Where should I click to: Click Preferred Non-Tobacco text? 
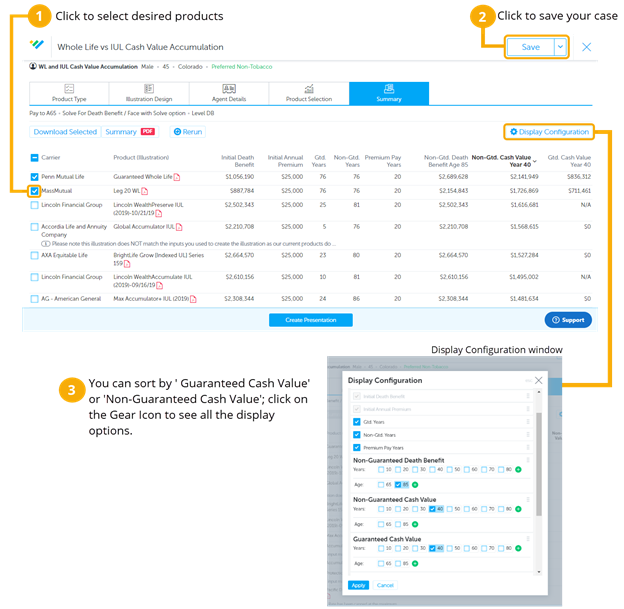coord(242,66)
